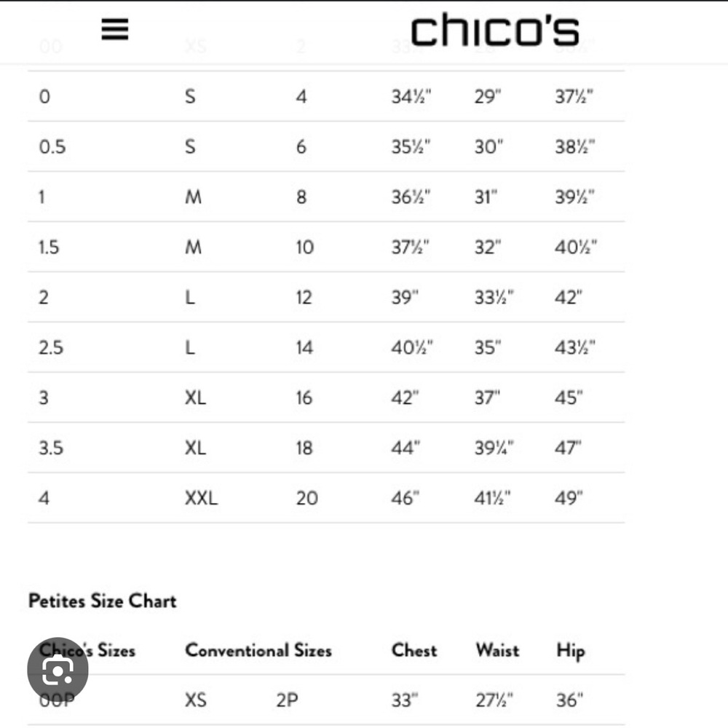
Task: Click the 33½" waist value
Action: point(494,297)
